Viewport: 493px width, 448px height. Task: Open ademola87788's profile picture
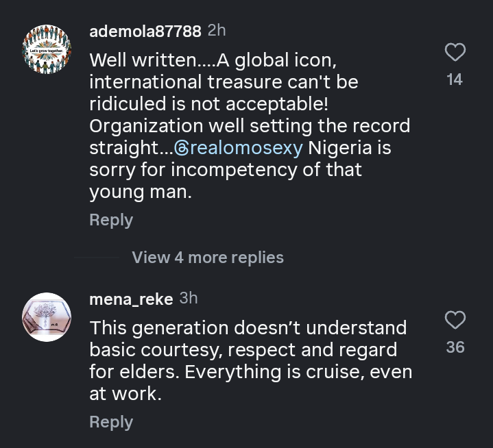pos(47,49)
